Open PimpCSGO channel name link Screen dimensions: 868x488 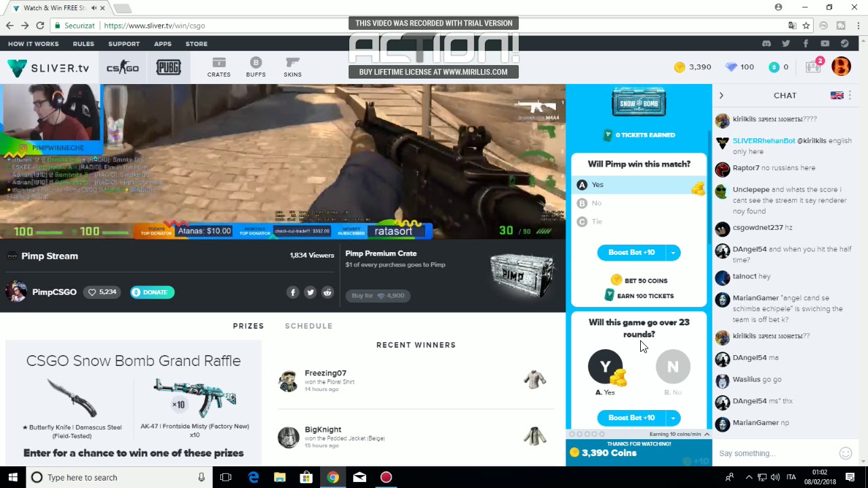(54, 292)
